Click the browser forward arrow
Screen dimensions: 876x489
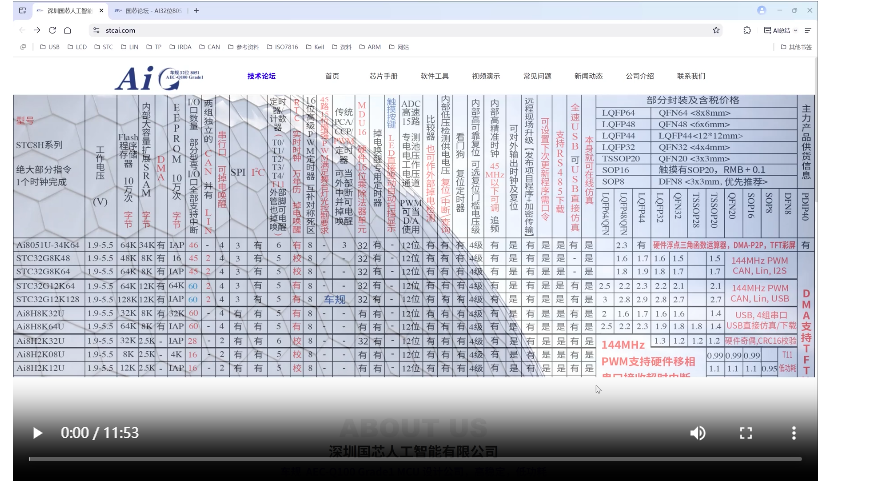click(37, 30)
